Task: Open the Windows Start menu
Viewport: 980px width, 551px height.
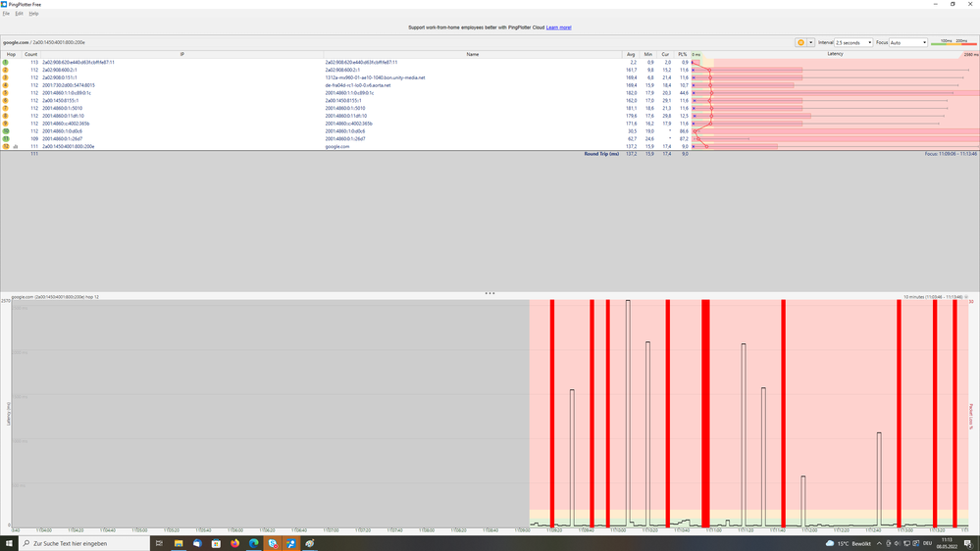Action: coord(9,543)
